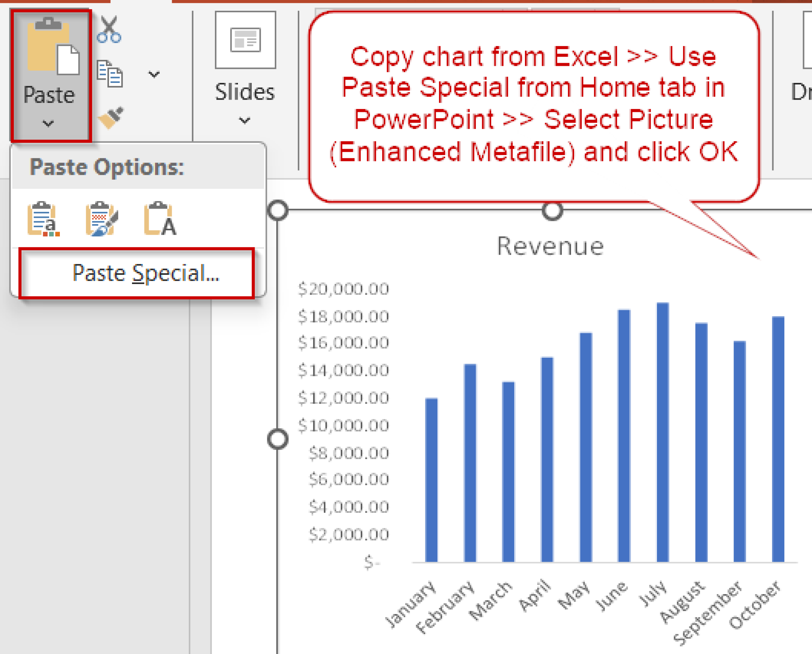Viewport: 812px width, 654px height.
Task: Click the Paste button label
Action: tap(50, 94)
